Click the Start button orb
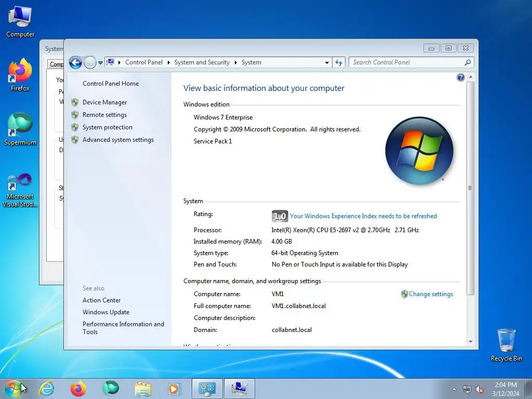This screenshot has height=399, width=532. (x=13, y=389)
